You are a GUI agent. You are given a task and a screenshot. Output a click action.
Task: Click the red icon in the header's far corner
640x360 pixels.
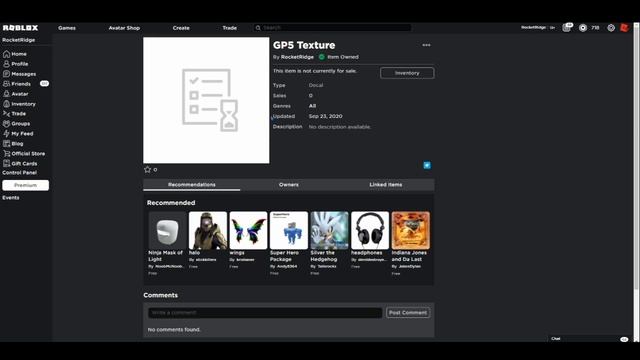[624, 27]
